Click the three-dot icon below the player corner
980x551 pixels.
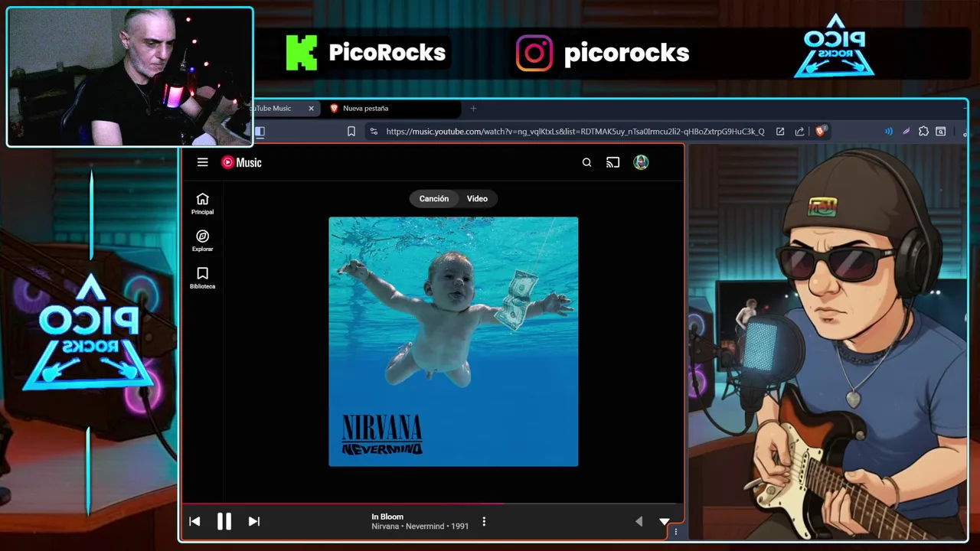(675, 532)
